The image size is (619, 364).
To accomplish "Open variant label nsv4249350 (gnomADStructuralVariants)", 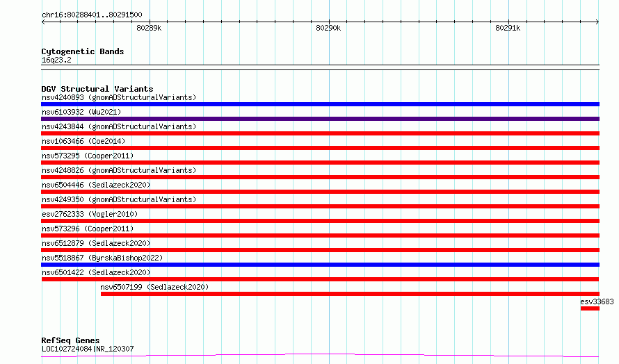I will [119, 199].
